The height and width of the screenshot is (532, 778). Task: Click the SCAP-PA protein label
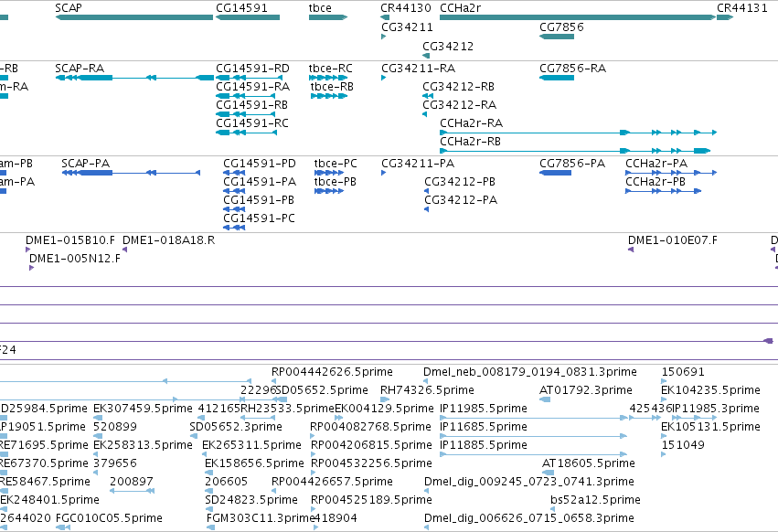tap(86, 164)
